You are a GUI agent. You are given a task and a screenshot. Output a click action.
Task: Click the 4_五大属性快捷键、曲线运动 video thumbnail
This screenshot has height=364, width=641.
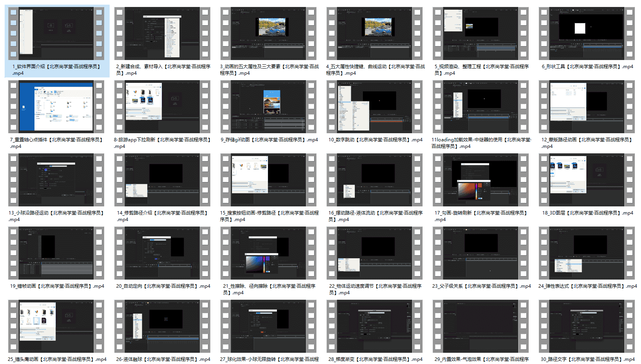pos(375,33)
